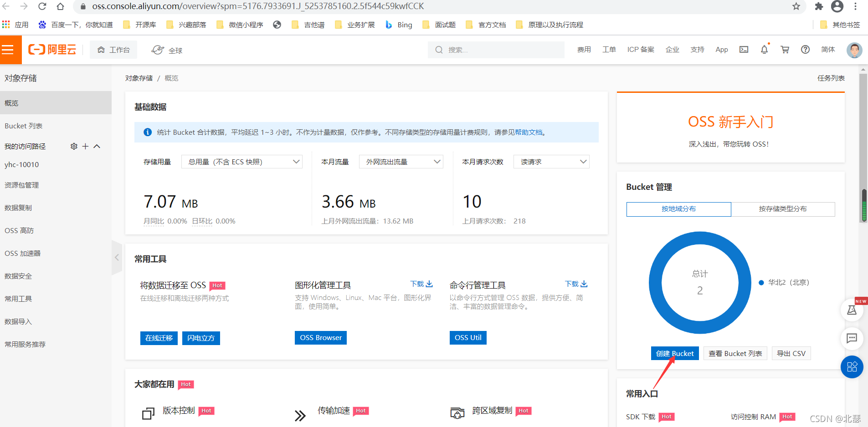
Task: Click the OSS Browser button
Action: pyautogui.click(x=321, y=338)
